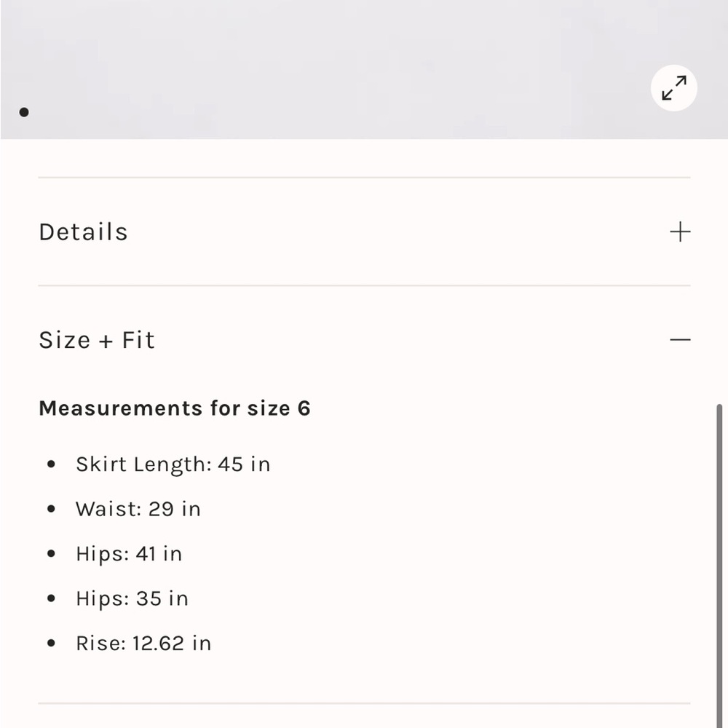Collapse Size + Fit using the minus icon
Viewport: 728px width, 728px height.
click(680, 340)
